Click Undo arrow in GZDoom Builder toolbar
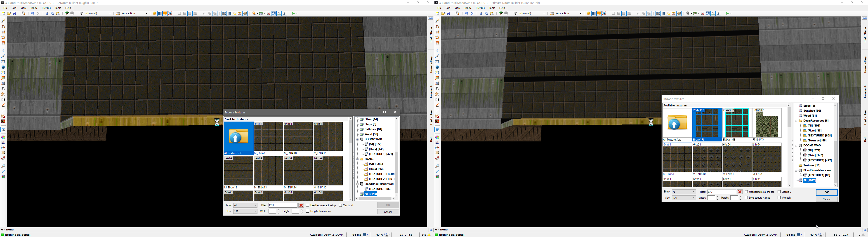 click(33, 14)
